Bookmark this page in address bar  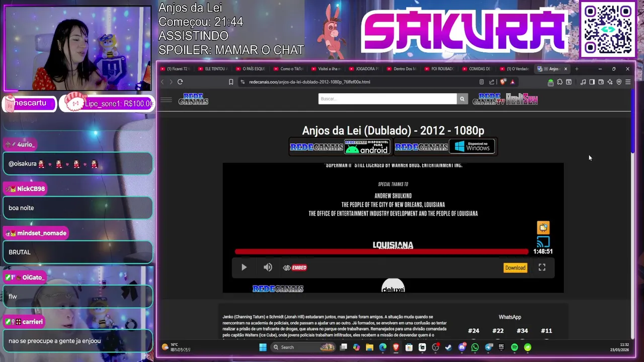231,81
